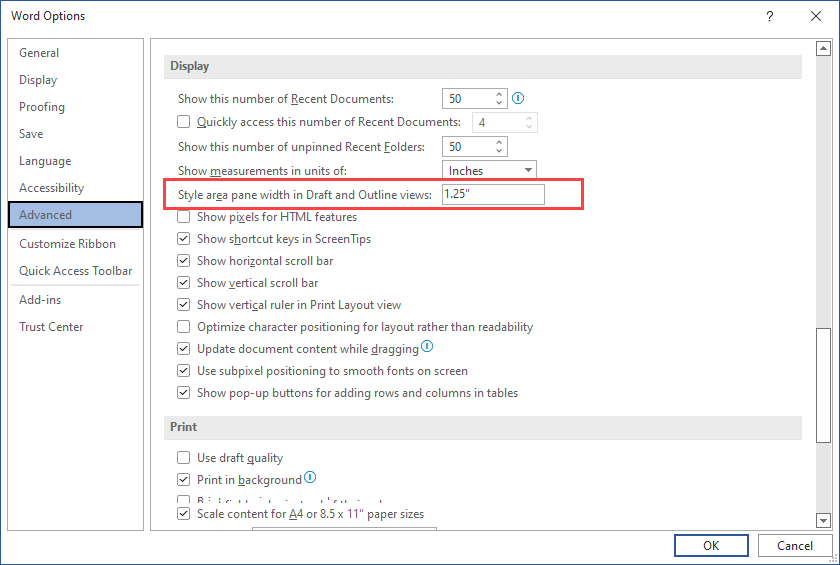The image size is (840, 565).
Task: Open the measurement units Inches dropdown
Action: pyautogui.click(x=489, y=170)
